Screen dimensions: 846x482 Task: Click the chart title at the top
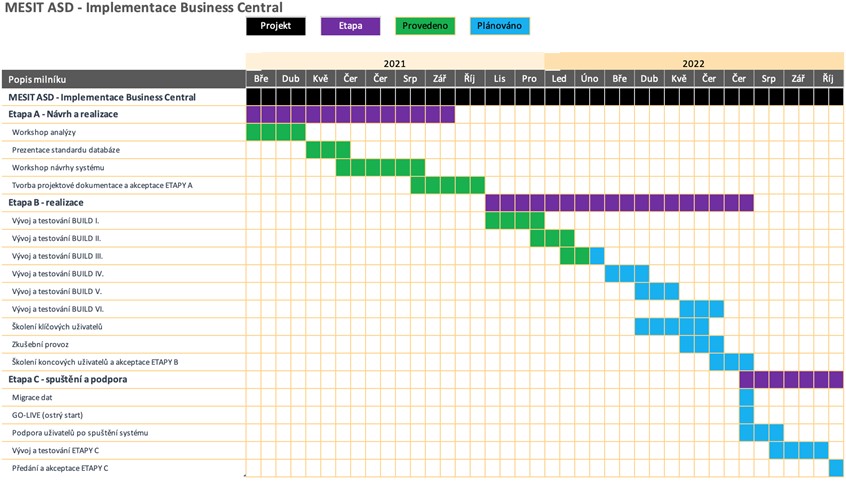pyautogui.click(x=144, y=8)
